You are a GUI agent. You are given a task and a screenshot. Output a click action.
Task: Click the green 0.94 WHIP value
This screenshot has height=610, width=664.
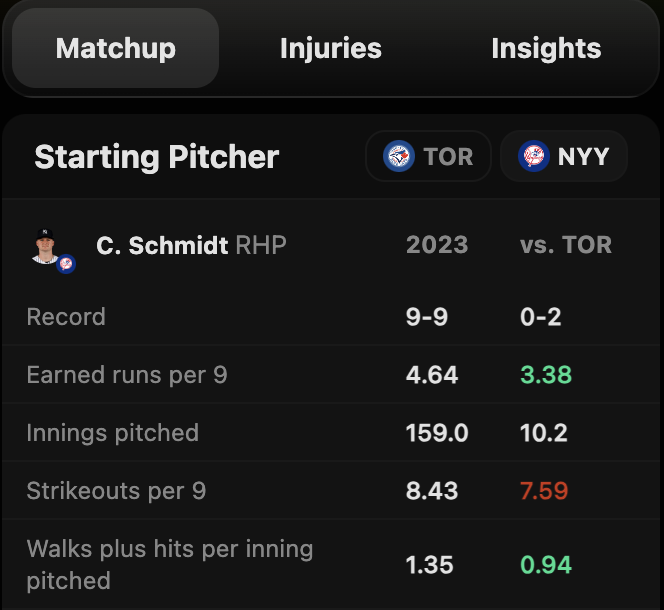546,564
